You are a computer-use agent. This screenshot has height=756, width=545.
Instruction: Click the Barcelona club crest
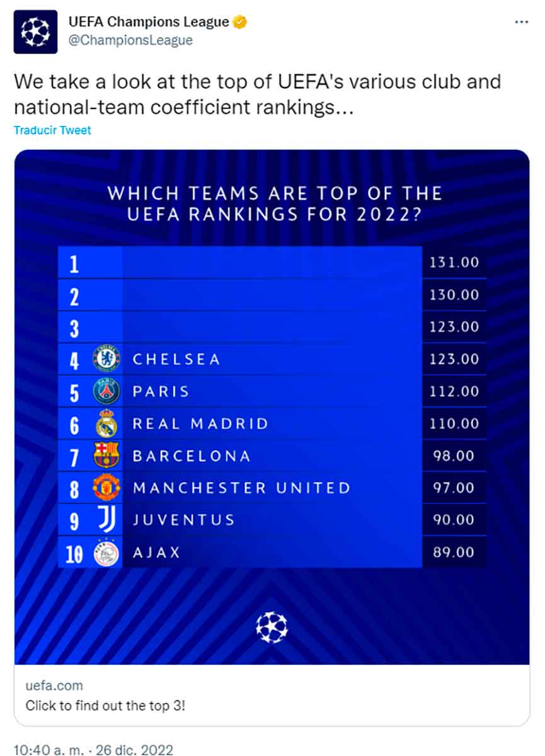pos(106,455)
